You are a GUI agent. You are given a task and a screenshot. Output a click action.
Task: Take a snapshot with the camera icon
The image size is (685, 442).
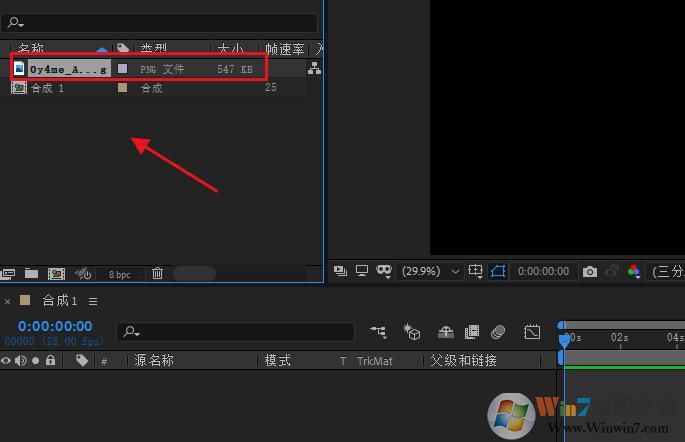click(x=590, y=271)
